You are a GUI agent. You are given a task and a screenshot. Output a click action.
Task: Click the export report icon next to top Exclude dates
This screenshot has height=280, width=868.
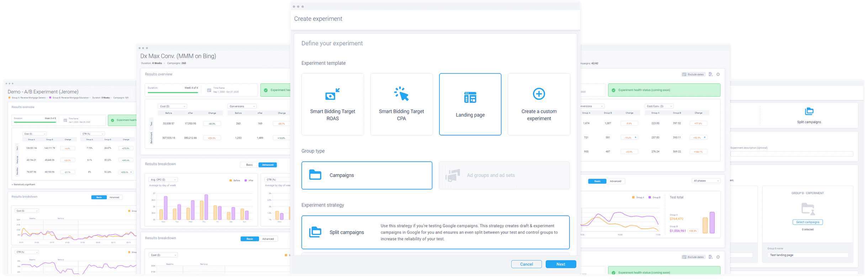pos(710,74)
